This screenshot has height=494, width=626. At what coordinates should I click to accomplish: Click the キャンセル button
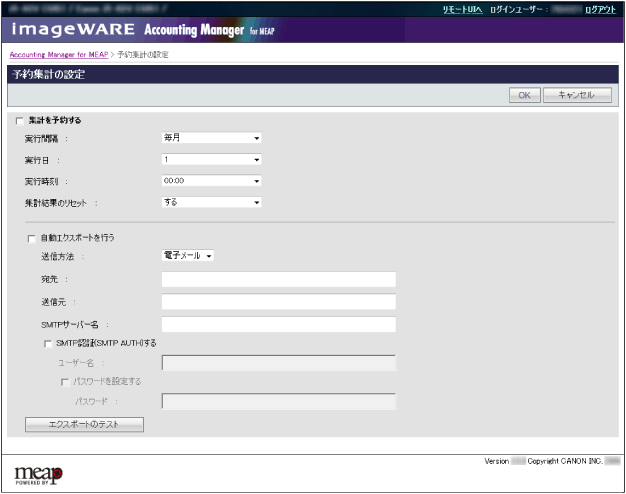click(577, 95)
